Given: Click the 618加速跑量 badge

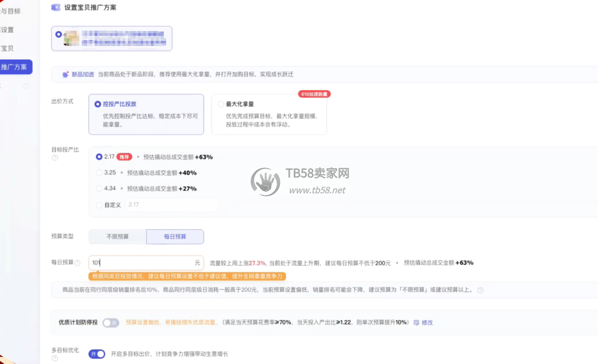Looking at the screenshot, I should click(x=315, y=94).
